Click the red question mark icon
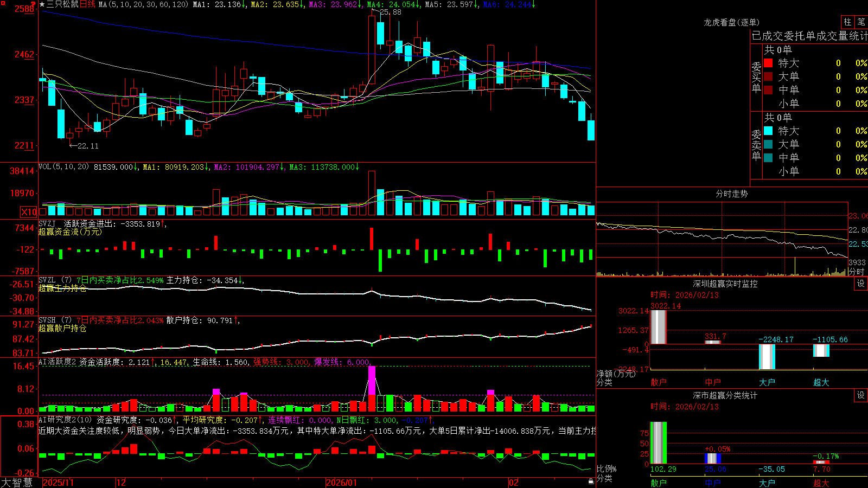The image size is (868, 488). (33, 4)
